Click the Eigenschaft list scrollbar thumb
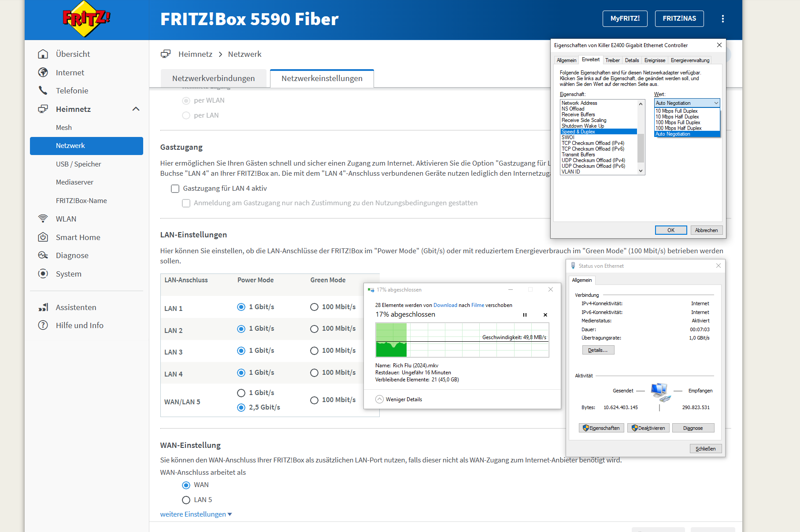 (x=641, y=148)
